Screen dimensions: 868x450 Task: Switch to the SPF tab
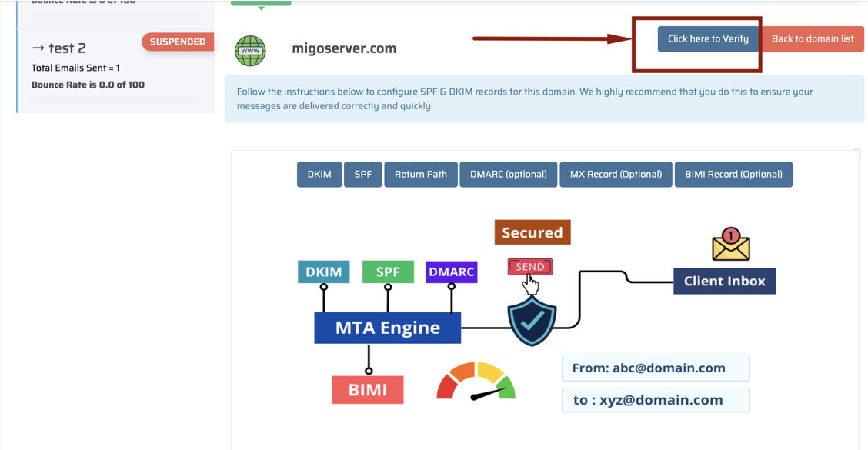click(x=363, y=175)
